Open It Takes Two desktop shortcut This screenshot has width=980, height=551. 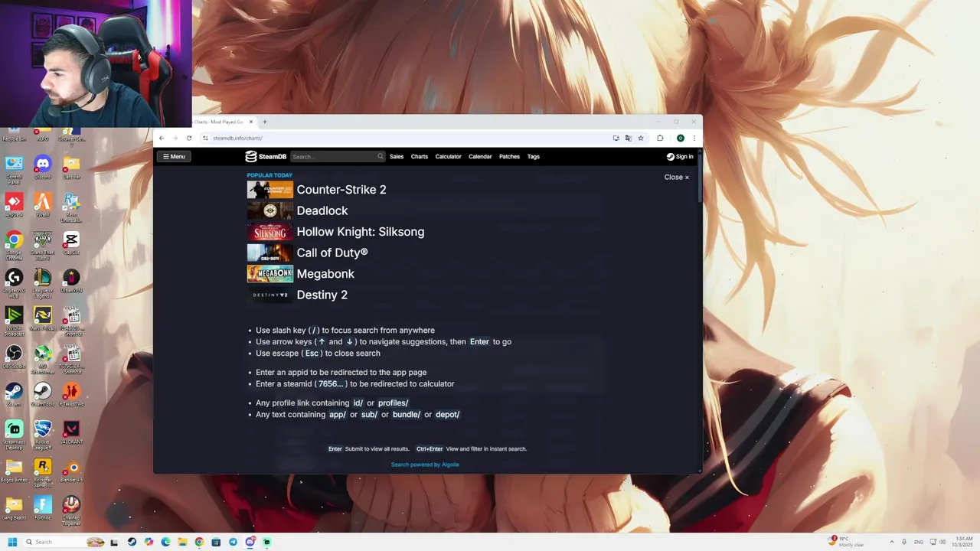pos(71,395)
